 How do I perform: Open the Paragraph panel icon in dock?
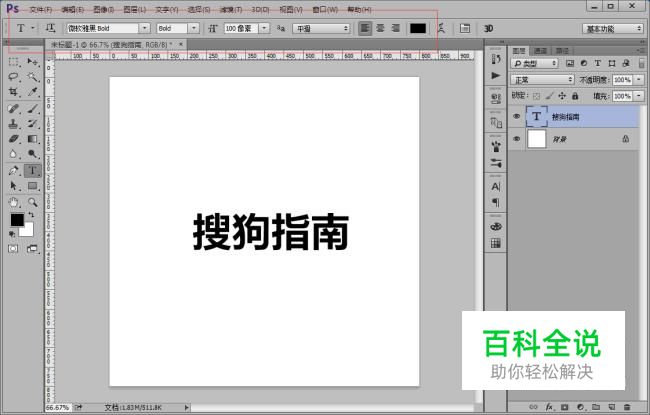(x=496, y=203)
